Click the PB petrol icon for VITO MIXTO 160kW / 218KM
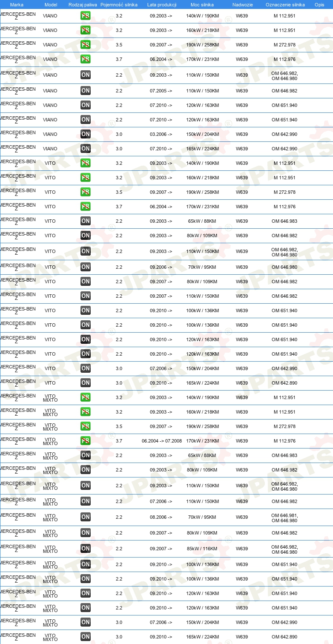 86,412
